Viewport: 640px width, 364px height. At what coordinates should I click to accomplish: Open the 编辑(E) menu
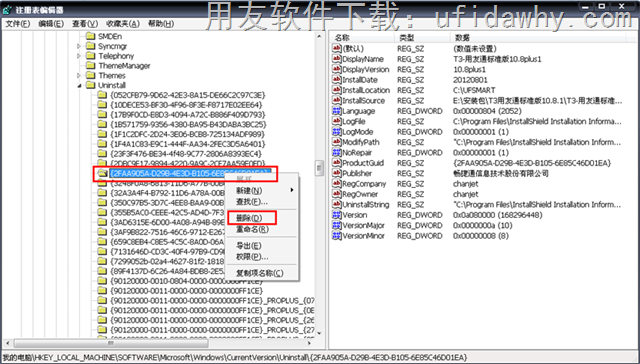(51, 24)
